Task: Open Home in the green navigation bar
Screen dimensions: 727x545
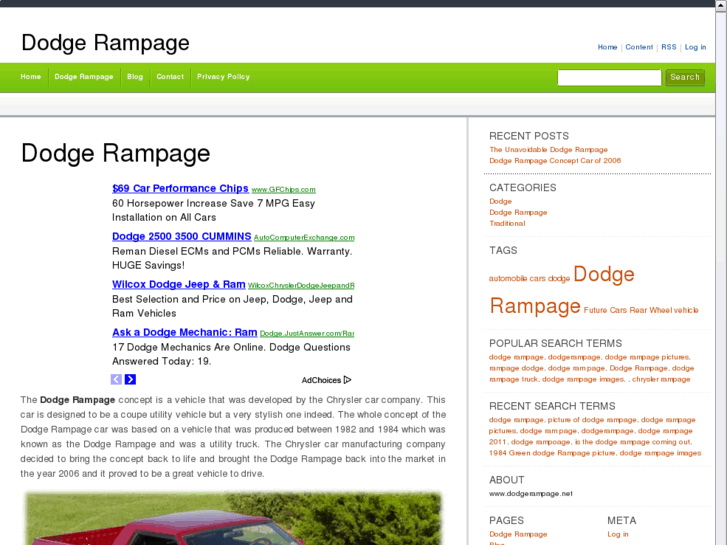Action: [31, 77]
